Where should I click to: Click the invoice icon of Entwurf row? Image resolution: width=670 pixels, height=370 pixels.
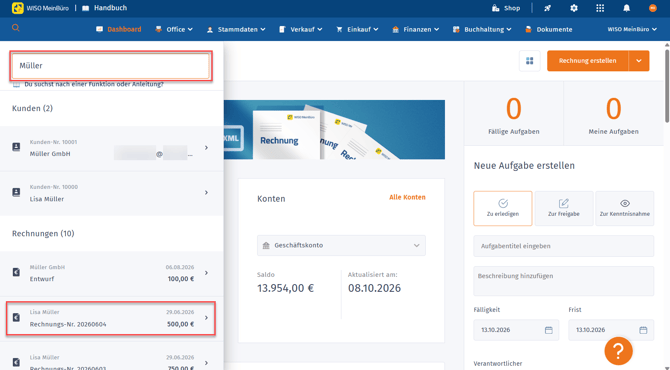pos(16,272)
